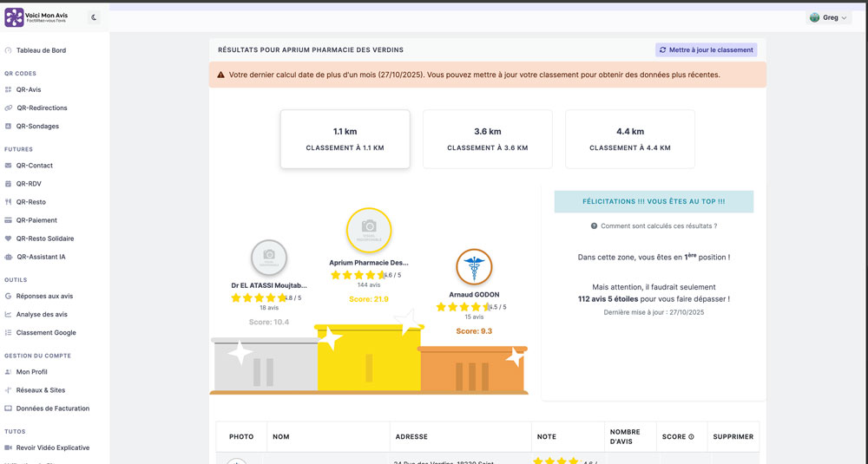The width and height of the screenshot is (868, 464).
Task: Click the QR-Redirections link icon
Action: click(x=9, y=108)
